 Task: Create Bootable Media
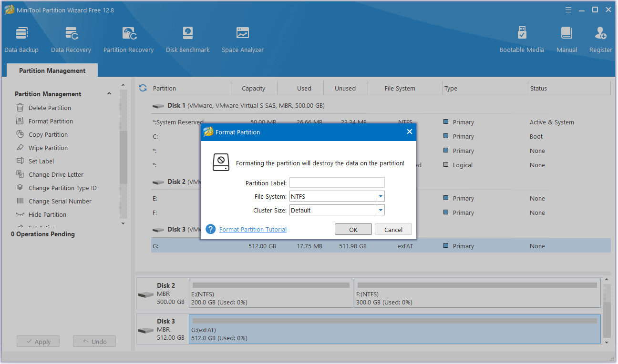tap(522, 40)
